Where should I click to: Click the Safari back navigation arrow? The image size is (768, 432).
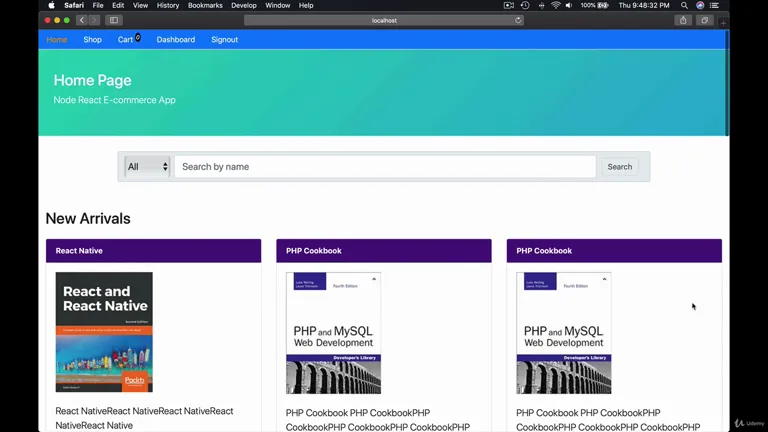[x=82, y=20]
